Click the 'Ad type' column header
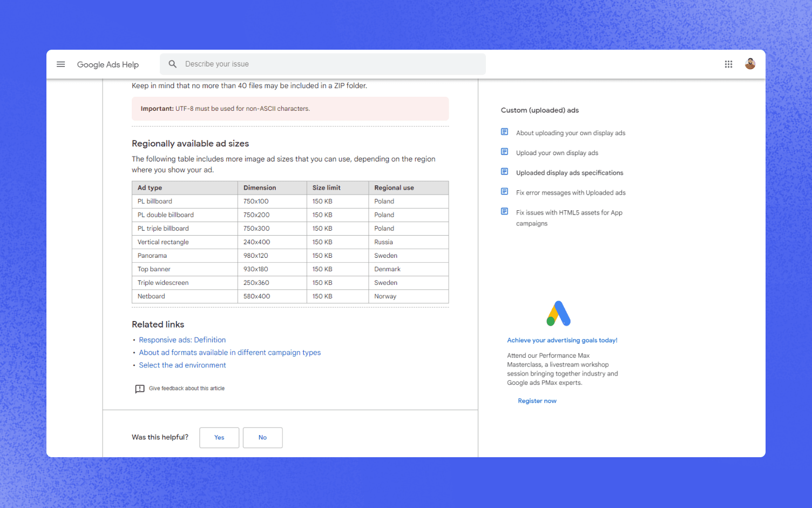 pos(185,188)
